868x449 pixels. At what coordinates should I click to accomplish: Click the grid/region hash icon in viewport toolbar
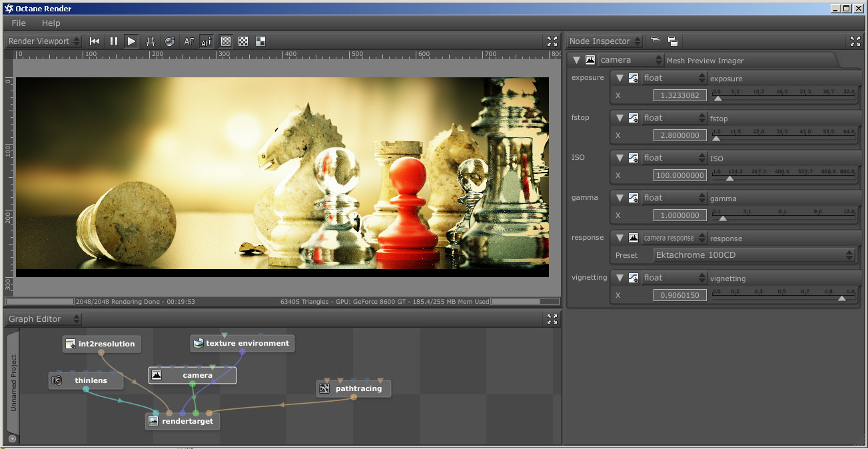coord(151,41)
